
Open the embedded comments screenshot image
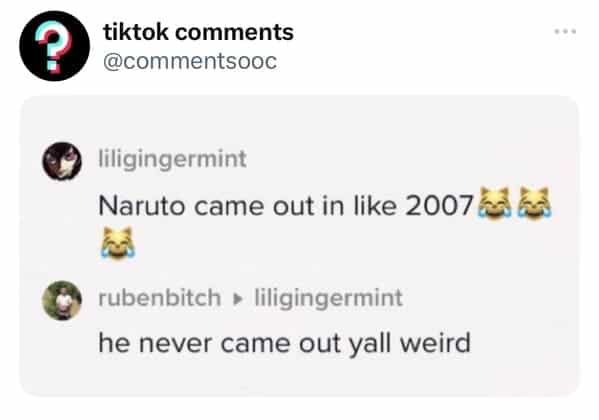point(300,246)
